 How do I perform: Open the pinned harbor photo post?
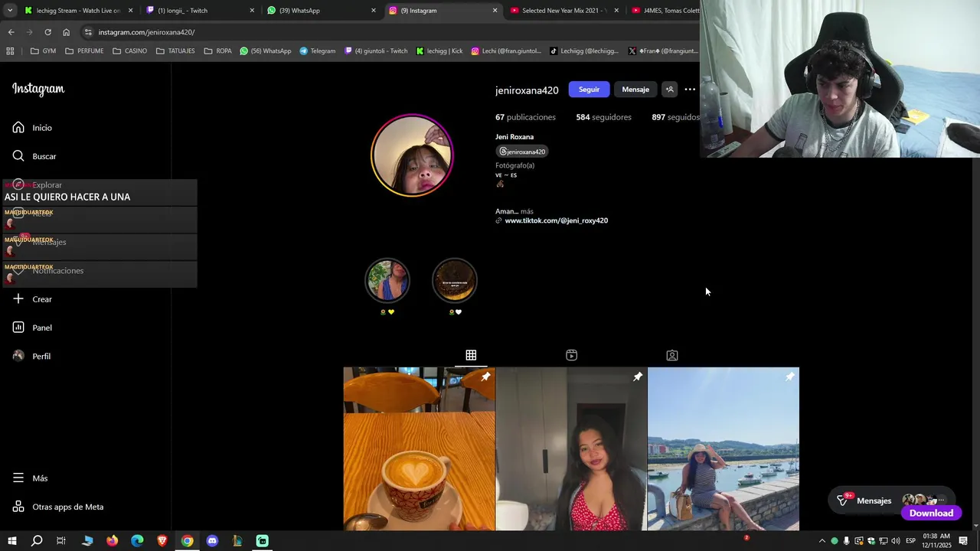724,449
